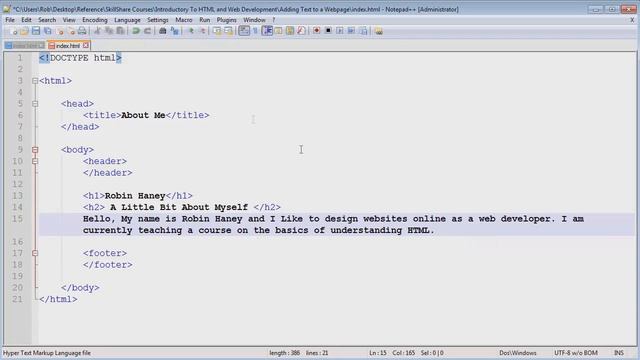Screen dimensions: 640x360
Task: Collapse the footer fold marker on line 17
Action: (x=35, y=253)
